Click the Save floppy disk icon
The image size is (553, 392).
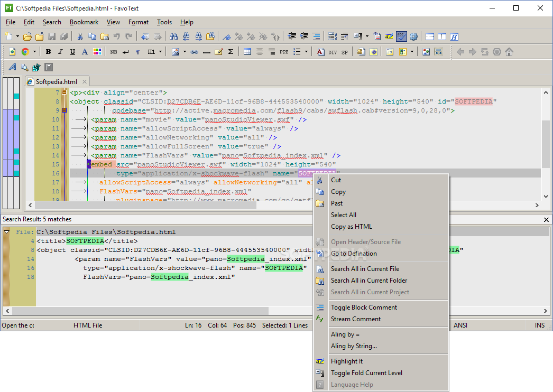(51, 36)
